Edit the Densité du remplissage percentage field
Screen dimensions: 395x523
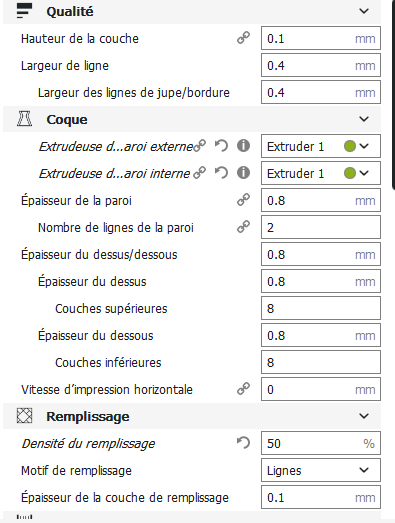(321, 443)
